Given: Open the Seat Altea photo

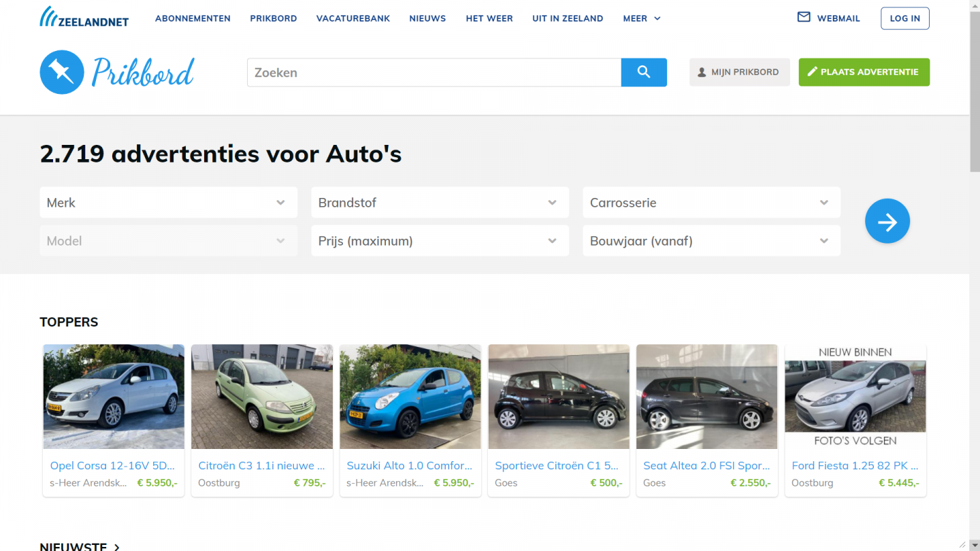Looking at the screenshot, I should coord(707,397).
